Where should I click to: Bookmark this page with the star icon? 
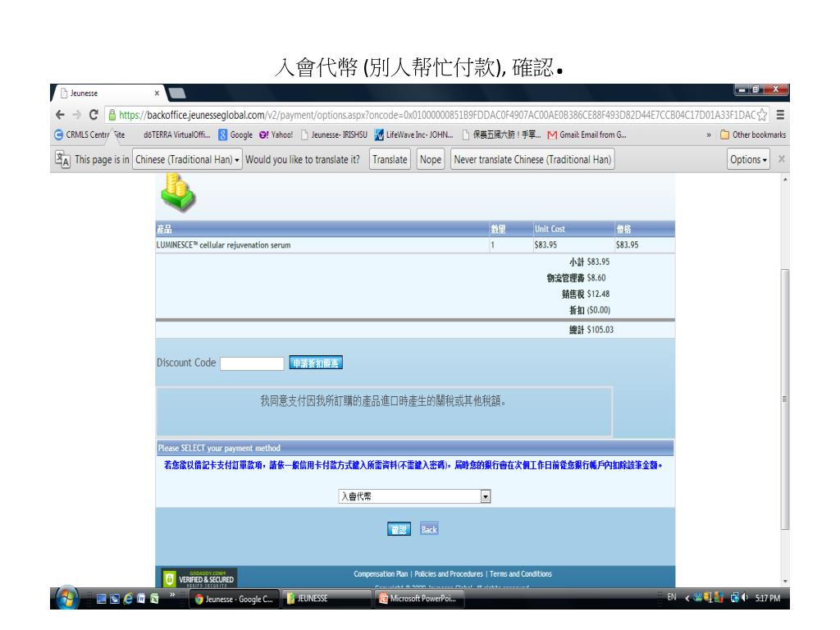coord(762,115)
